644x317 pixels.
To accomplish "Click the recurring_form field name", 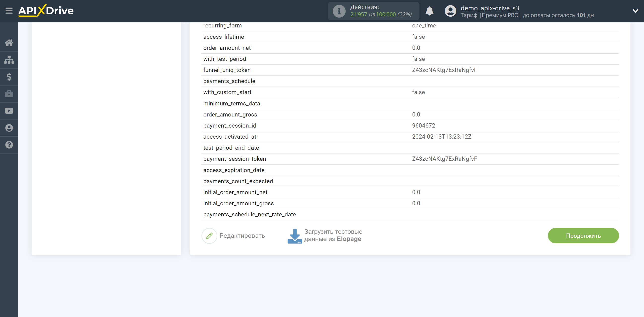I will (222, 26).
